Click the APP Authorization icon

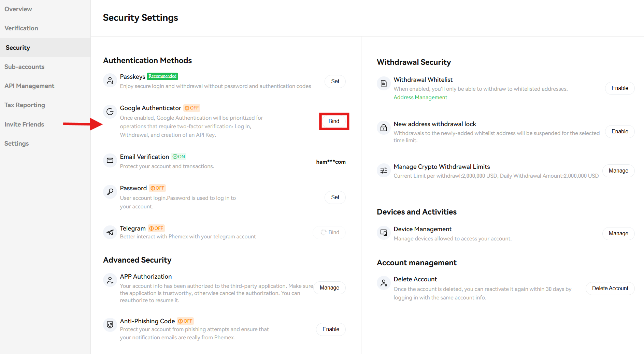(x=110, y=280)
